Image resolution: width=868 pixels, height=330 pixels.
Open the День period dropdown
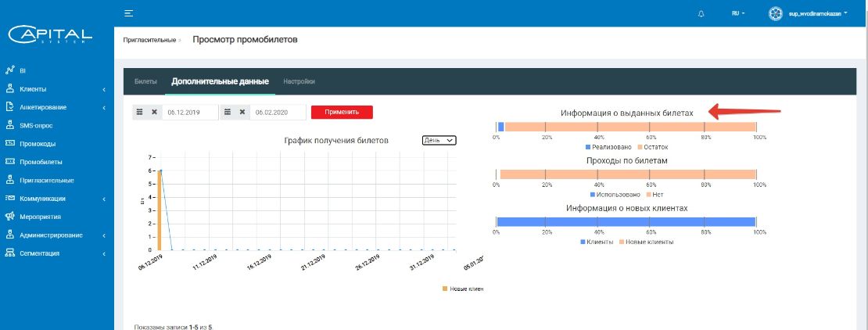tap(439, 141)
